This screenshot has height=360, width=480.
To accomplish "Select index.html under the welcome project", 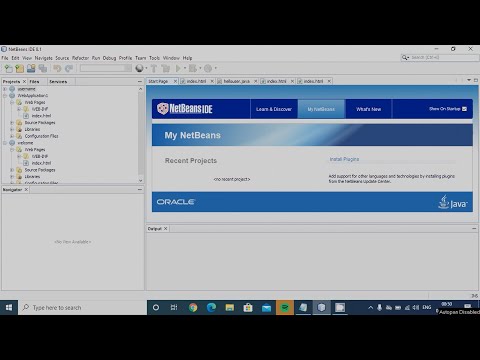I will coord(41,163).
